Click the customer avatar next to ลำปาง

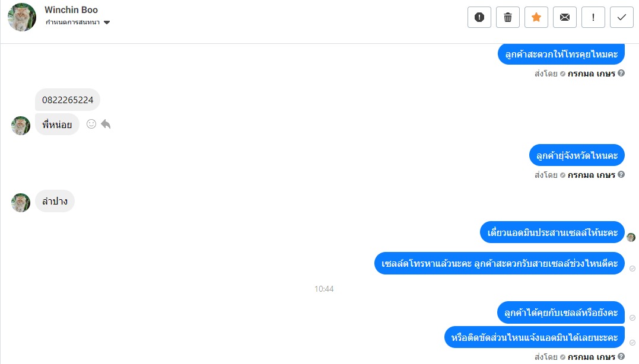(21, 203)
